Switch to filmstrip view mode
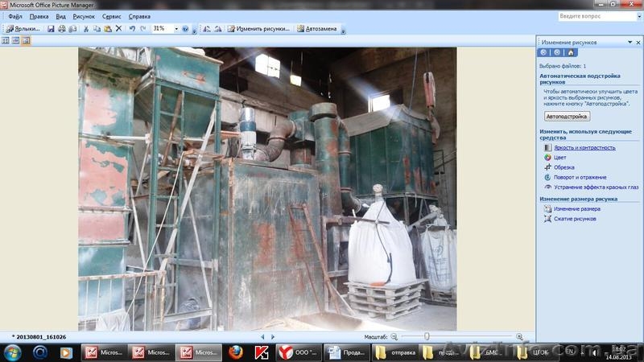 [15, 40]
